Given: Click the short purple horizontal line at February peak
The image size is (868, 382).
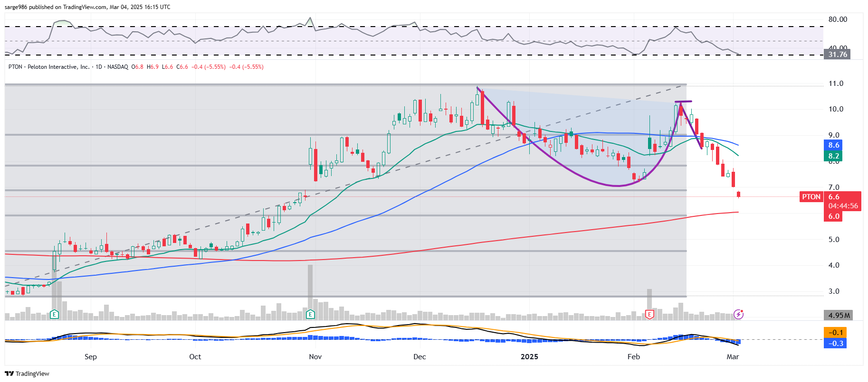Looking at the screenshot, I should (683, 102).
